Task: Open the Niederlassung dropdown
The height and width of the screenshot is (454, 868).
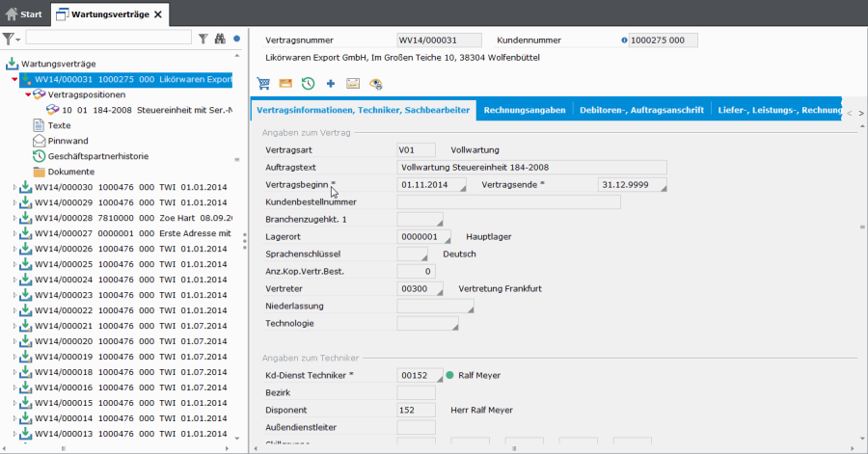Action: 470,309
